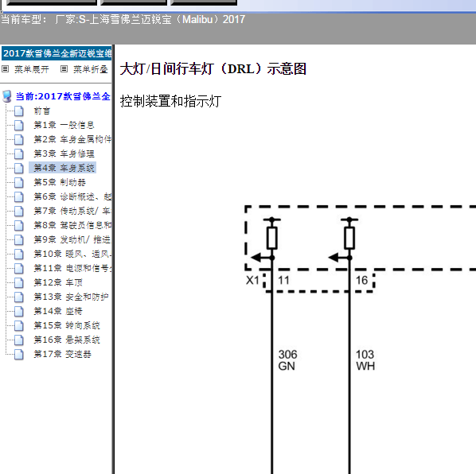Open 第13章 安全和防护 chapter
476x474 pixels.
pos(71,297)
